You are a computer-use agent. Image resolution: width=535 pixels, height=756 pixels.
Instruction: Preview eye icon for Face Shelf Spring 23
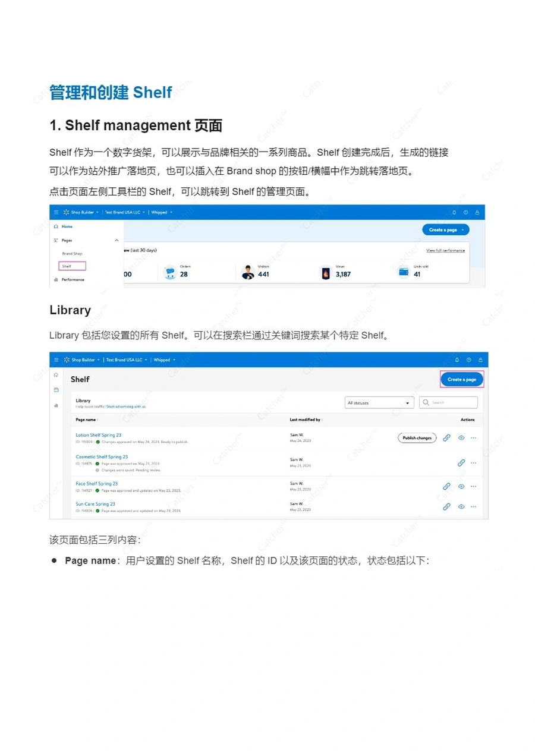tap(461, 486)
